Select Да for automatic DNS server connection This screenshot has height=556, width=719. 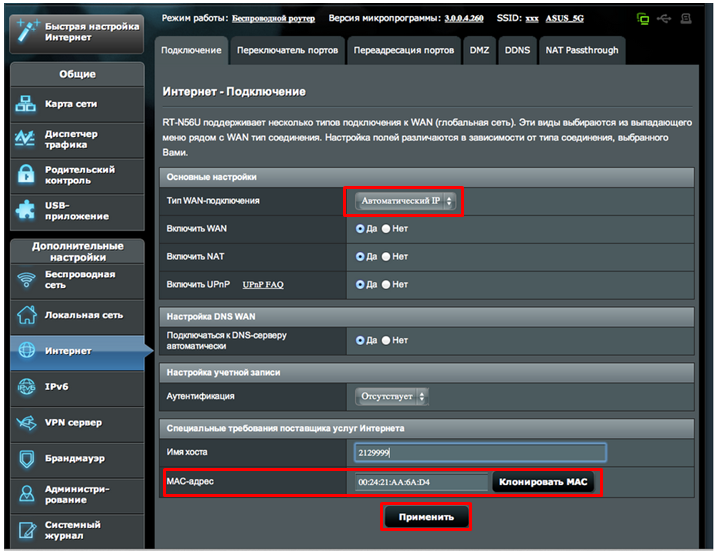360,341
